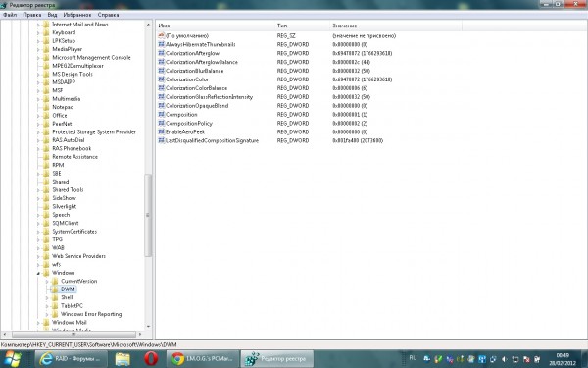This screenshot has width=588, height=368.
Task: Click the Windows Mail folder icon
Action: pos(46,322)
